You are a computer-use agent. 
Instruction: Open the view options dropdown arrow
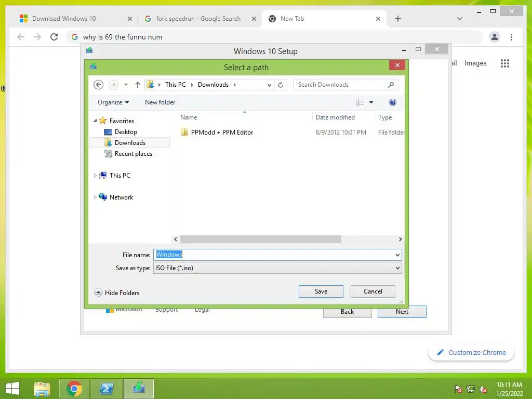pyautogui.click(x=371, y=102)
